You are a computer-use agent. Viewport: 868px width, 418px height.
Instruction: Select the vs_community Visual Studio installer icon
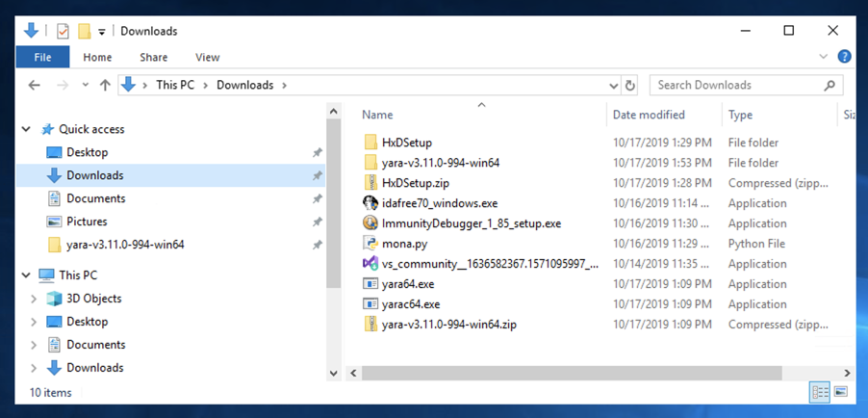point(370,264)
